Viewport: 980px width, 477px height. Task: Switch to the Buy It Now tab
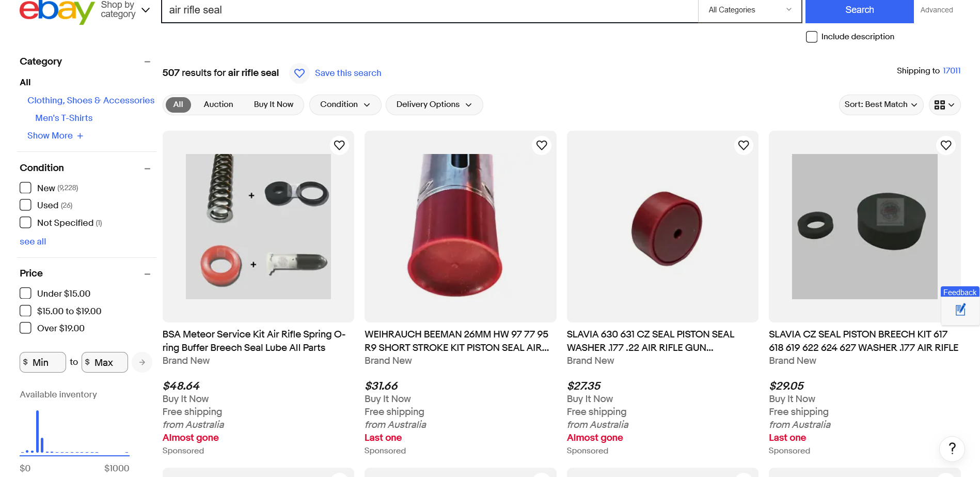274,104
